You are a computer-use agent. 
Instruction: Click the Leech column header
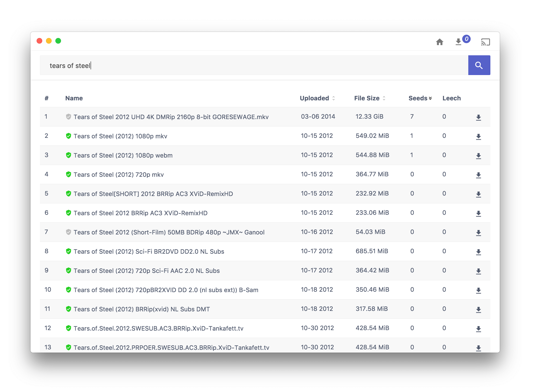coord(451,98)
